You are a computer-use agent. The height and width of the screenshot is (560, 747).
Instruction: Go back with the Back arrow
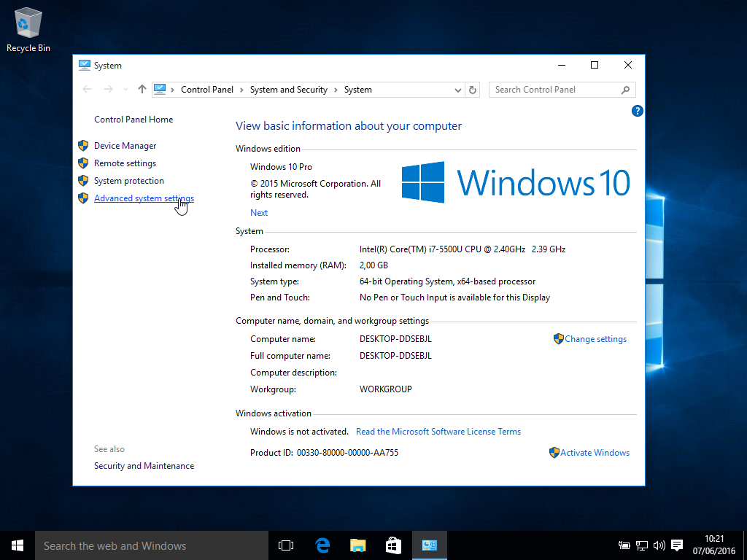87,89
